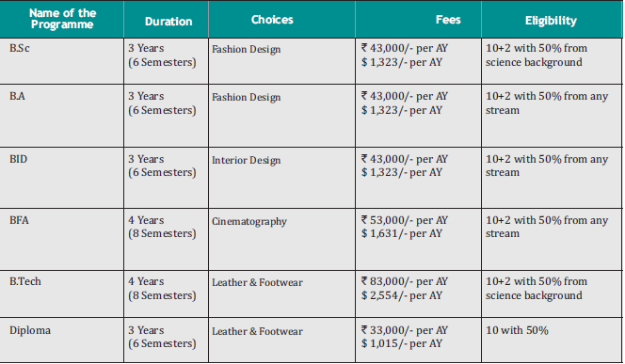Click the Diploma programme name cell
Image resolution: width=625 pixels, height=364 pixels.
pyautogui.click(x=62, y=340)
